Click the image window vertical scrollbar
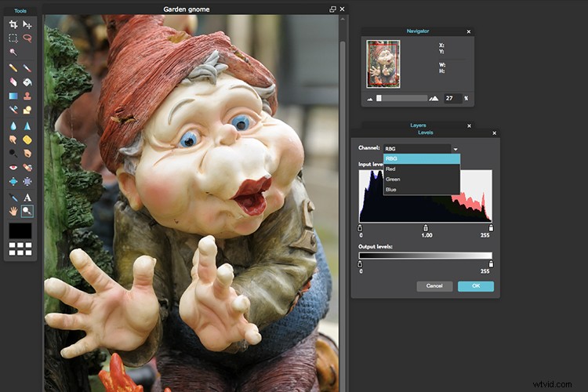The width and height of the screenshot is (588, 392). 343,216
